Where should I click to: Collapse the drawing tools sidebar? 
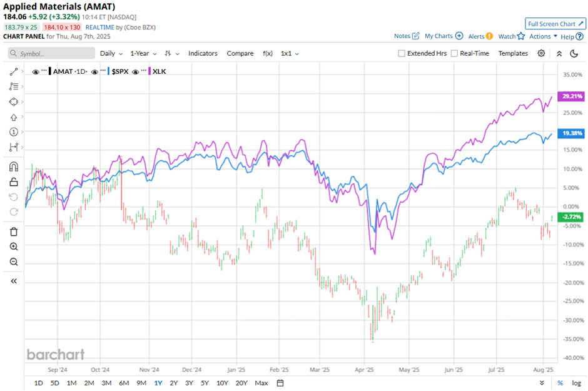click(x=14, y=281)
